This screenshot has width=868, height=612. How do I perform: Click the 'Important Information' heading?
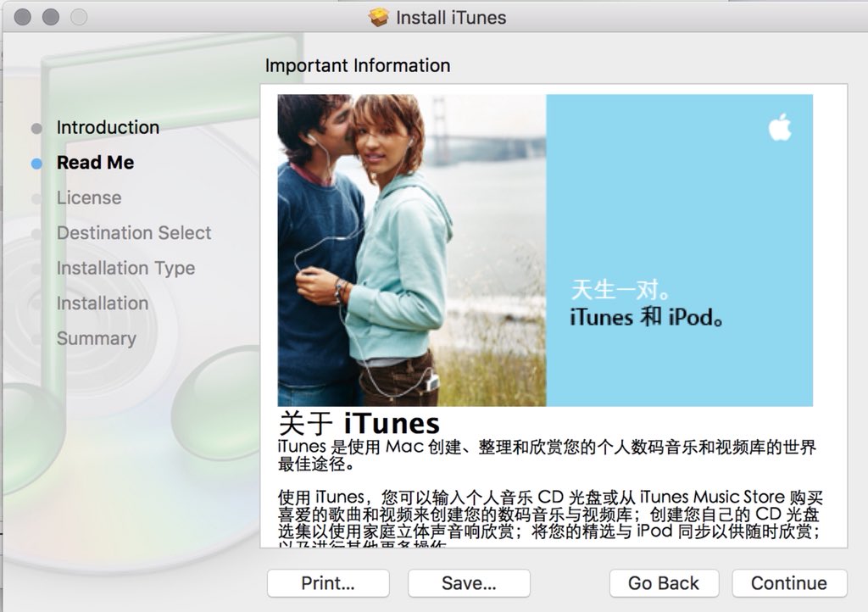tap(358, 65)
